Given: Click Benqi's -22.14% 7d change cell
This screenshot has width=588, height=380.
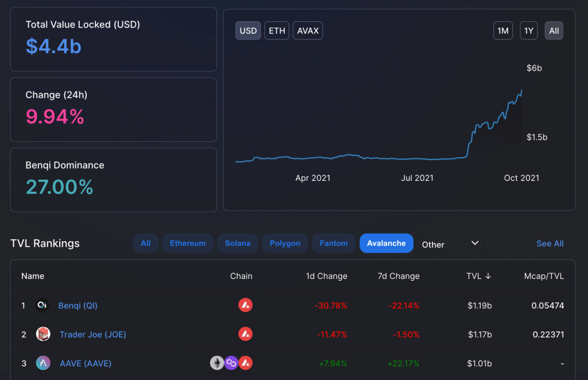Looking at the screenshot, I should [x=404, y=305].
